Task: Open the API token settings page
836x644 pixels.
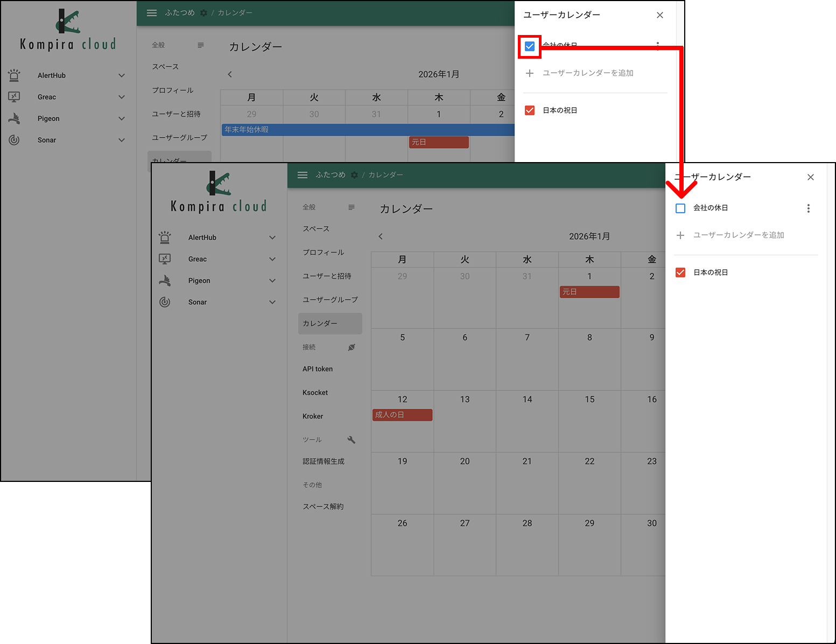Action: 317,369
